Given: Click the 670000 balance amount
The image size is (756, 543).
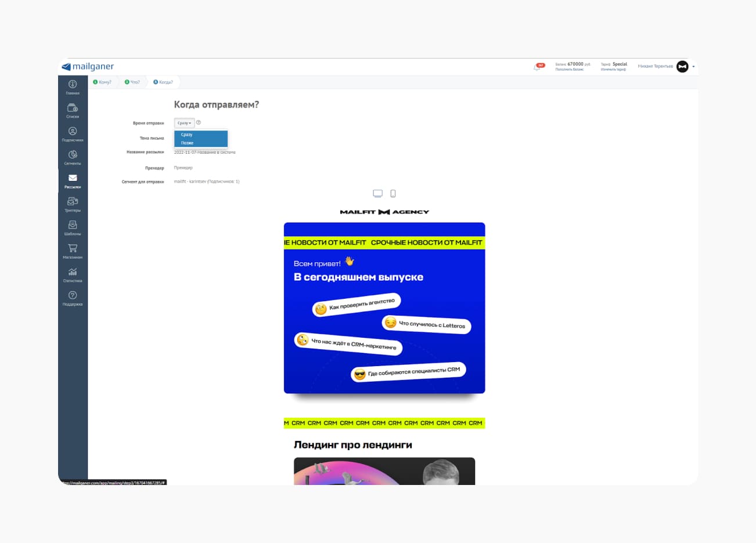Looking at the screenshot, I should [x=575, y=64].
